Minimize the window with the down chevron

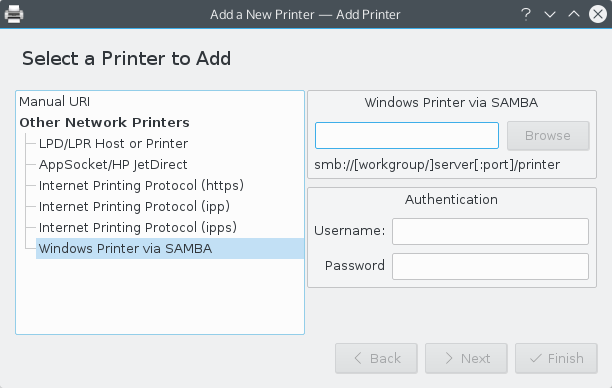point(550,15)
